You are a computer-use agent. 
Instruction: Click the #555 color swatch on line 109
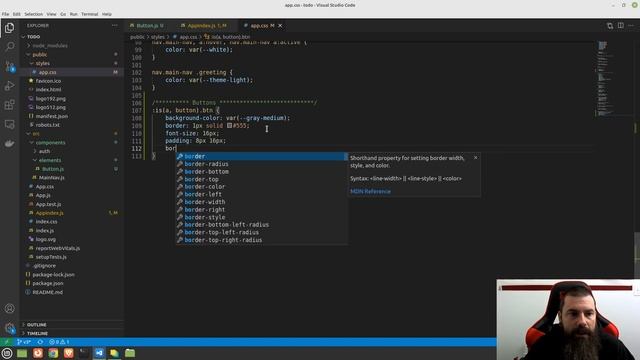(x=229, y=126)
